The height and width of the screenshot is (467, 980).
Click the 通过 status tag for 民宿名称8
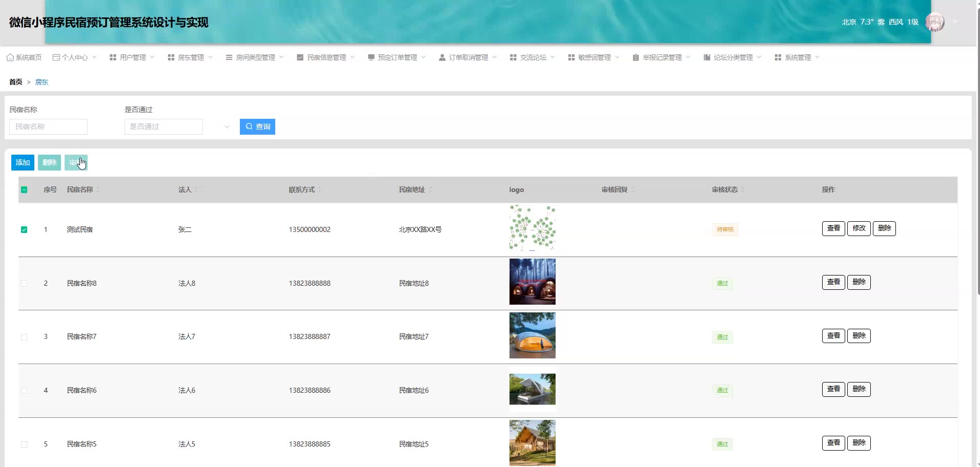(722, 283)
